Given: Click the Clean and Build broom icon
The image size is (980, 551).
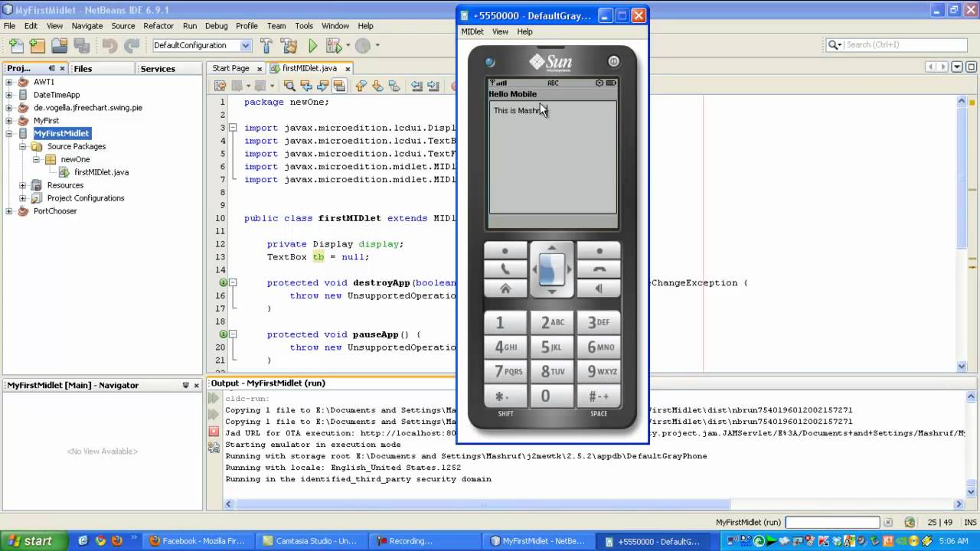Looking at the screenshot, I should (x=289, y=46).
